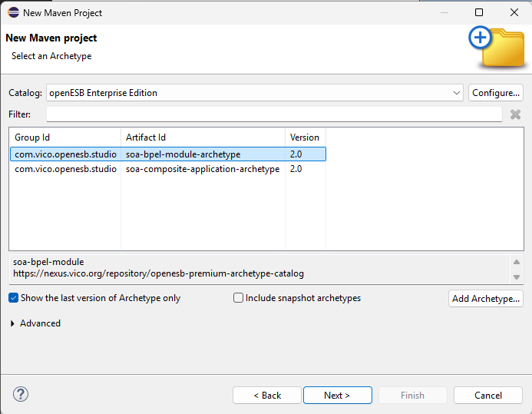Click the Configure... button

(496, 93)
